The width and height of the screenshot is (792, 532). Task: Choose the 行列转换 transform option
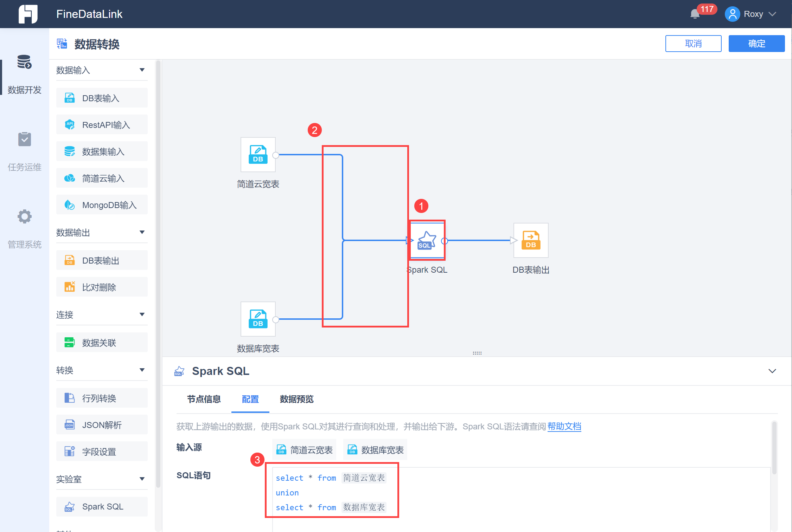click(102, 398)
